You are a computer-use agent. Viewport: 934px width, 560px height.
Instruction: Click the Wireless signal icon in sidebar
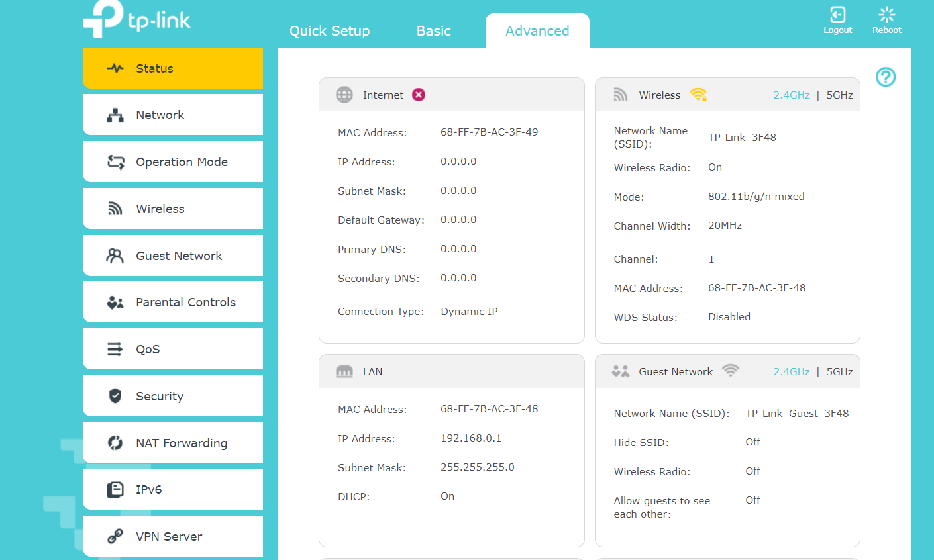pyautogui.click(x=115, y=209)
